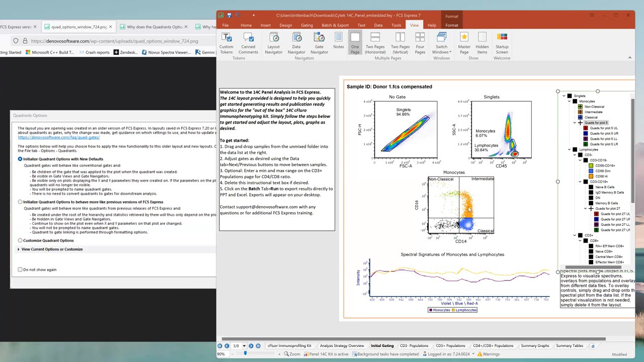
Task: Collapse Quads for plot 27 node
Action: 586,208
